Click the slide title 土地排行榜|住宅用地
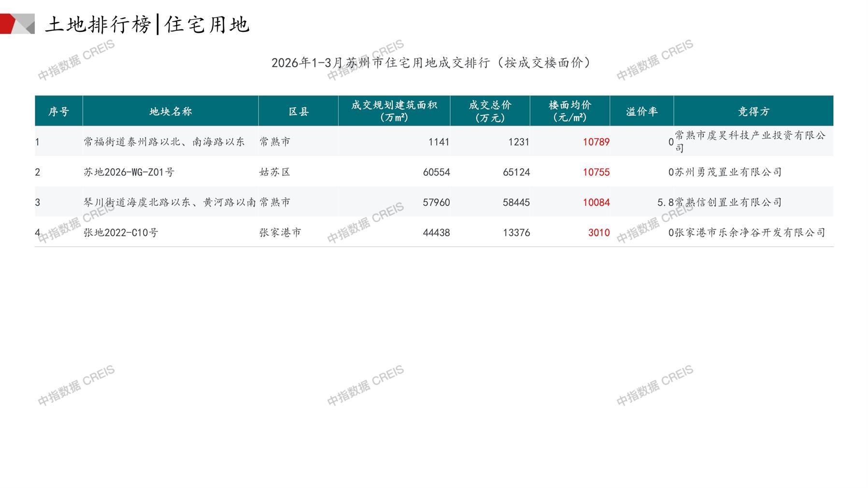The height and width of the screenshot is (488, 868). click(147, 24)
